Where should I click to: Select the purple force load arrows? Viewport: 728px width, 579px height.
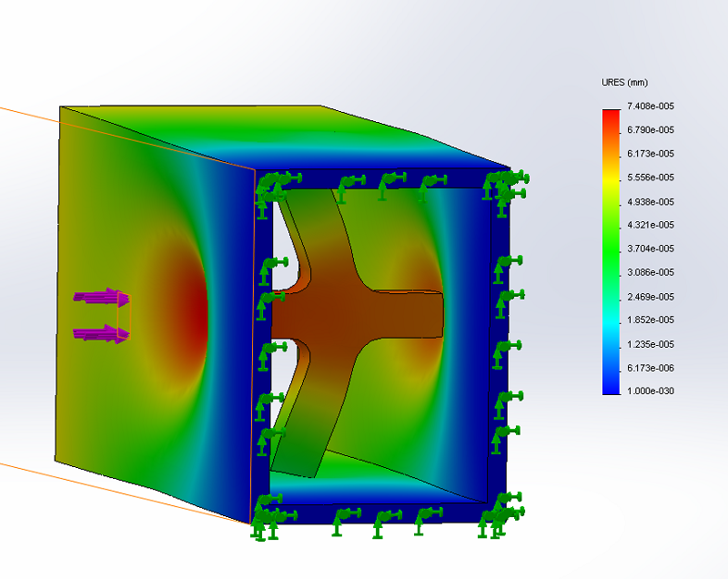[102, 316]
